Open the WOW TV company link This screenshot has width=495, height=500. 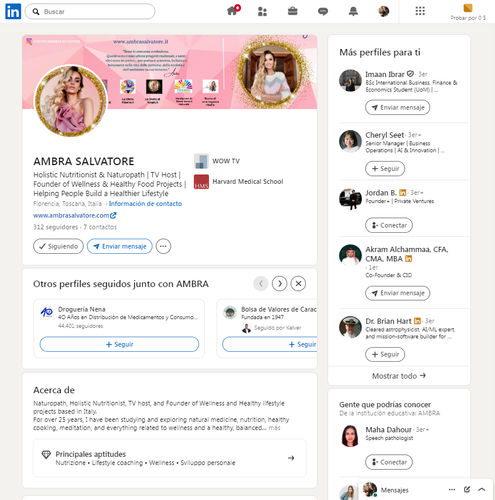(217, 161)
